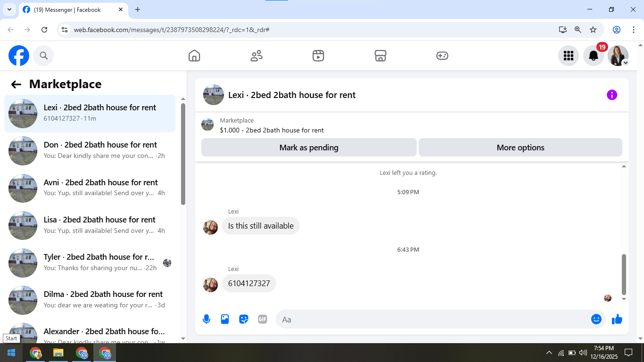Open the Windows notification center icon

628,353
